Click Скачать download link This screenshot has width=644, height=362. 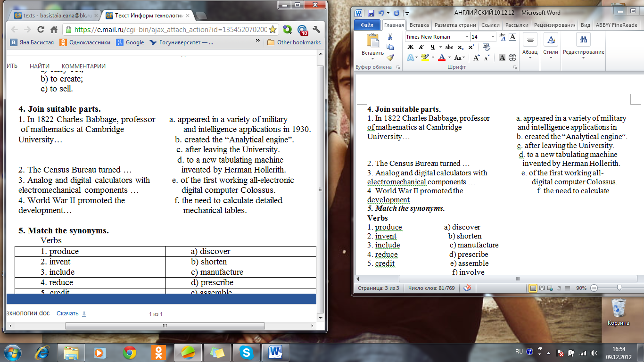72,313
